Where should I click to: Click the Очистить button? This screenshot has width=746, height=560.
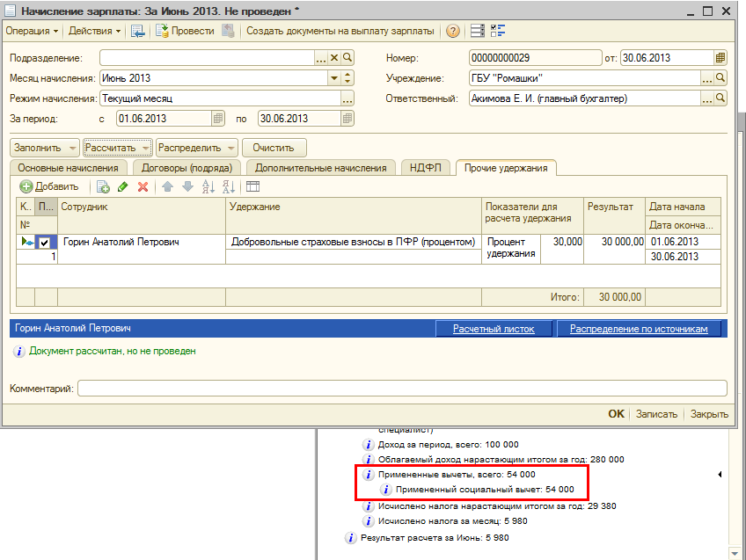point(274,148)
